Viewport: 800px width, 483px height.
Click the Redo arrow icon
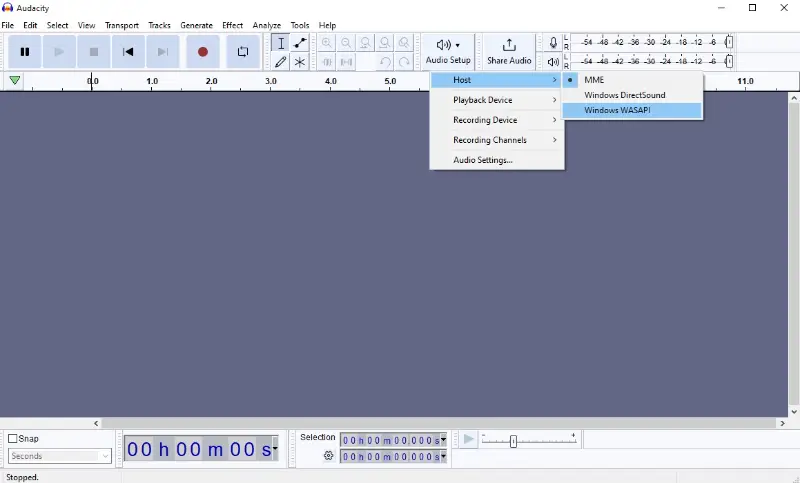tap(404, 62)
